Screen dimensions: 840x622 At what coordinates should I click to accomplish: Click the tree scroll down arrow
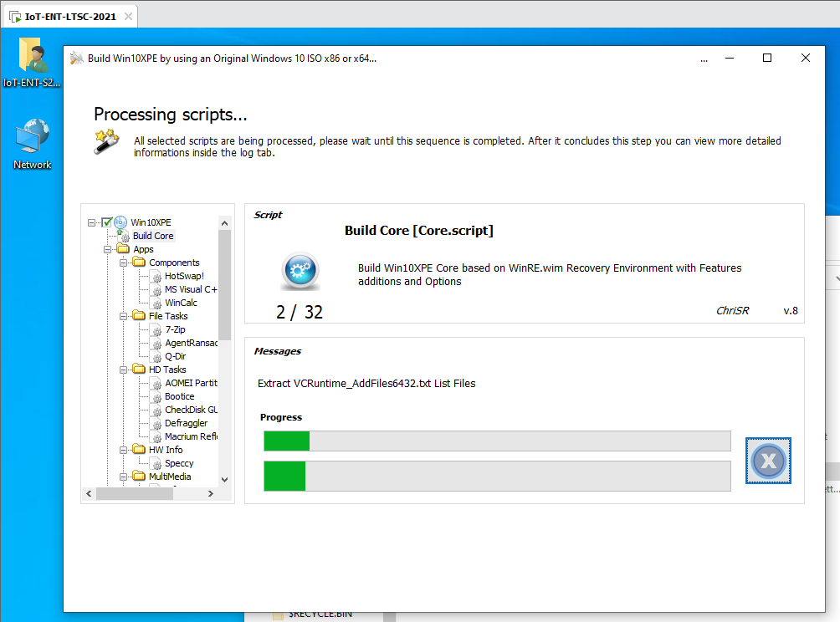(x=224, y=480)
